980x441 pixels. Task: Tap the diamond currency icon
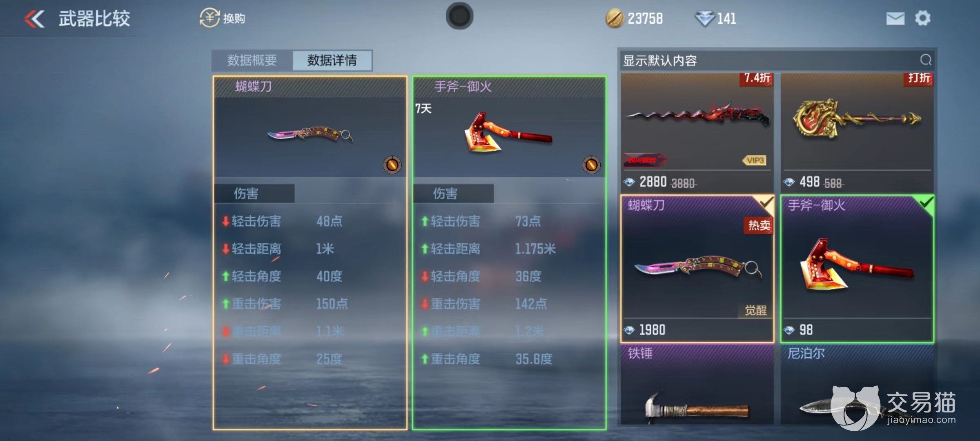[704, 19]
